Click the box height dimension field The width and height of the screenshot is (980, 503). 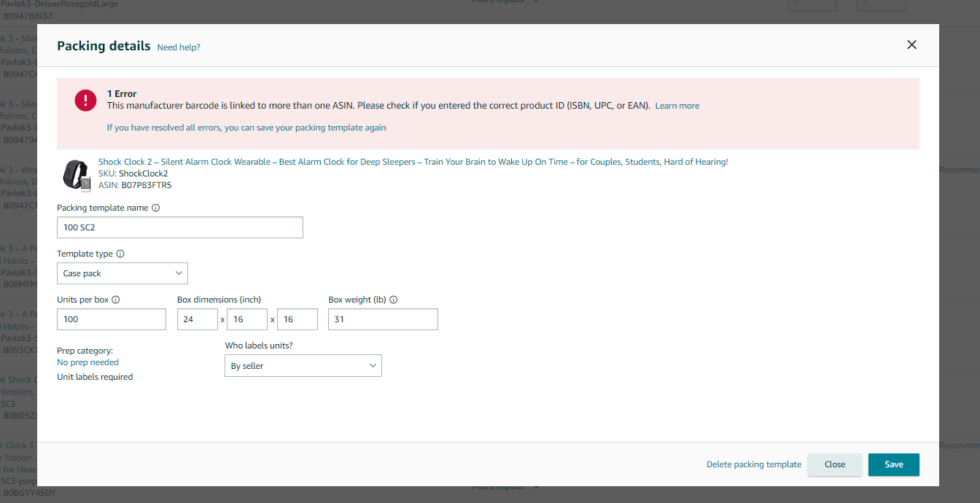[x=297, y=319]
